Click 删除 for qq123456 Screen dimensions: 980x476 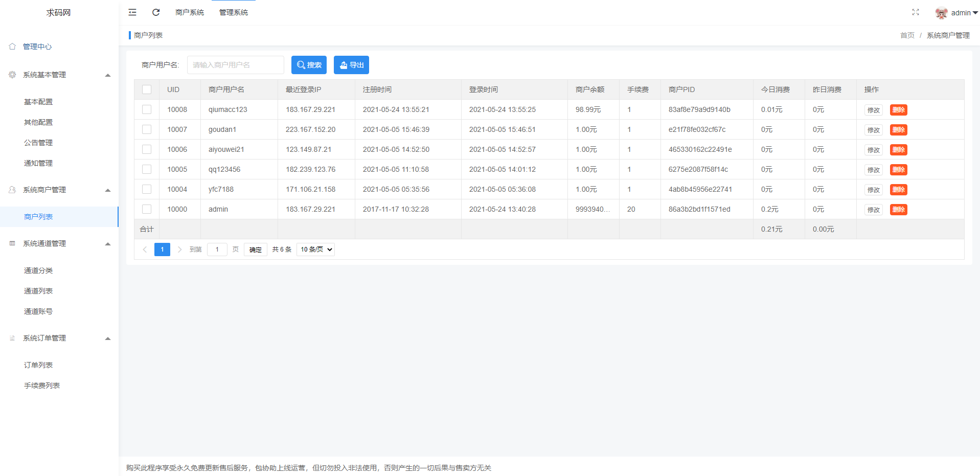899,170
